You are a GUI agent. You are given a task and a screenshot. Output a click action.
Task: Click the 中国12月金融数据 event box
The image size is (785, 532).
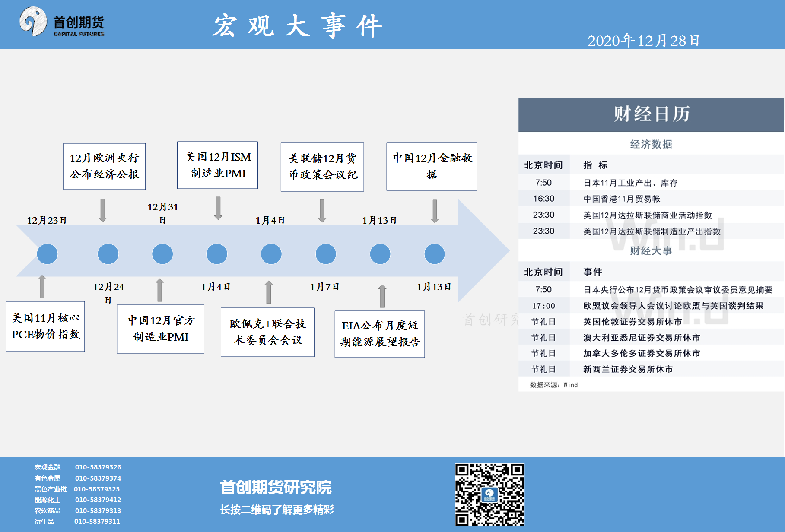pyautogui.click(x=432, y=166)
